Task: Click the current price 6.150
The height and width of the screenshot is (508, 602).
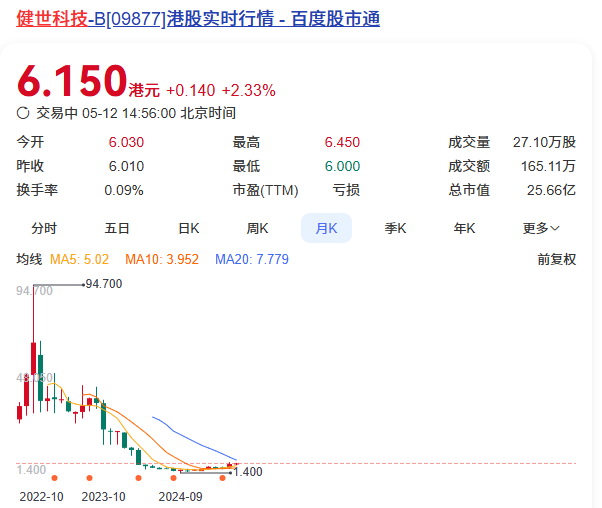Action: 72,81
